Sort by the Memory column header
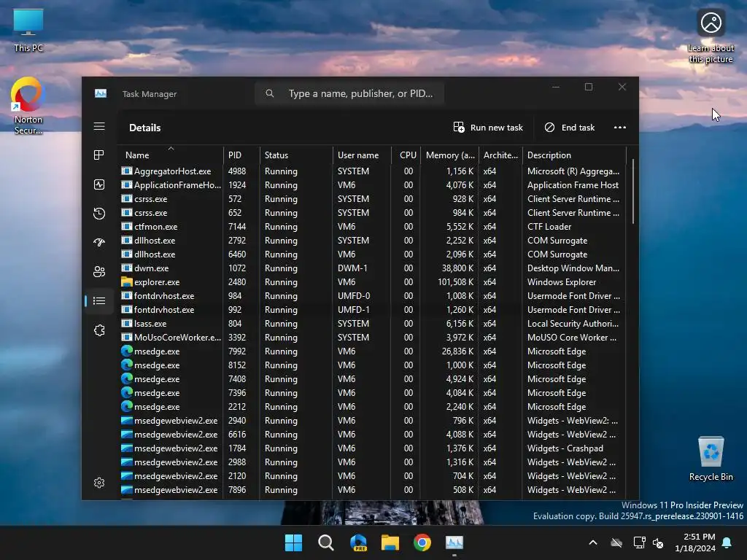Screen dimensions: 747x560 click(450, 155)
